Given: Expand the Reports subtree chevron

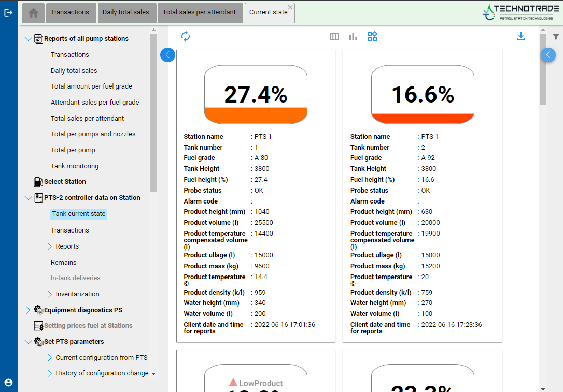Looking at the screenshot, I should [x=50, y=246].
